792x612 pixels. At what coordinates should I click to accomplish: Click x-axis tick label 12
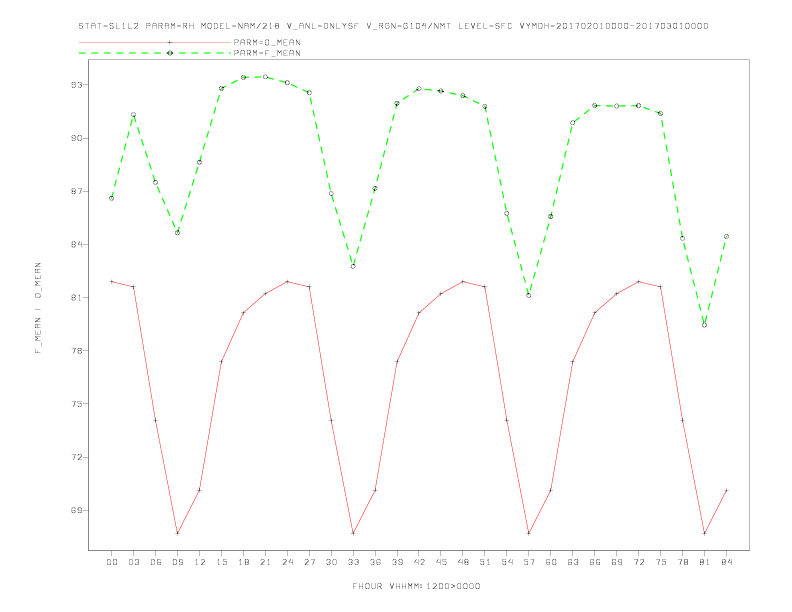point(200,562)
